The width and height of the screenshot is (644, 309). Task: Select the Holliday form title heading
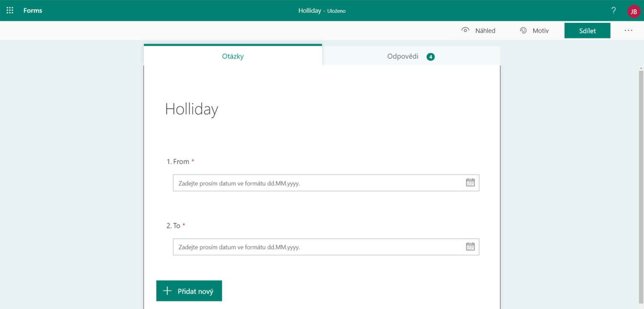click(192, 109)
